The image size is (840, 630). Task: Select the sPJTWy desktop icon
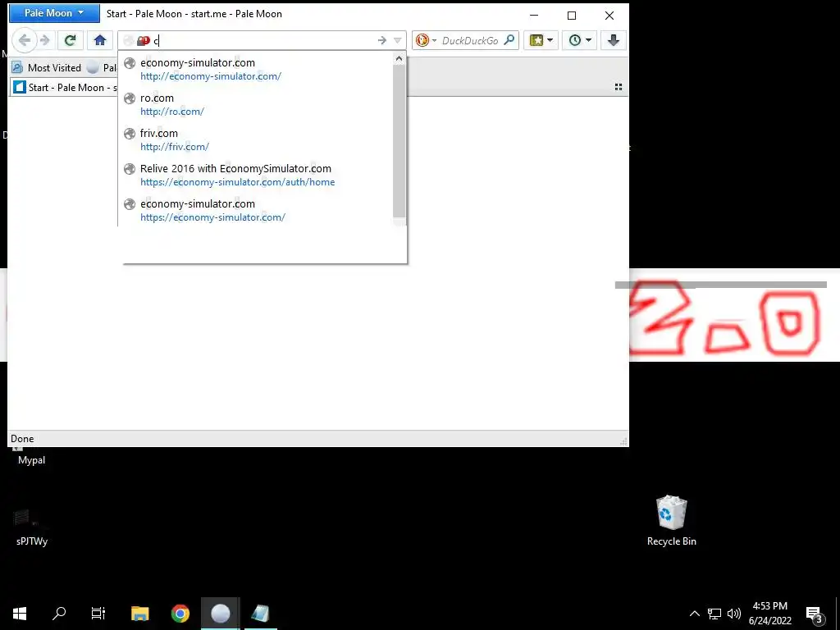click(x=32, y=527)
